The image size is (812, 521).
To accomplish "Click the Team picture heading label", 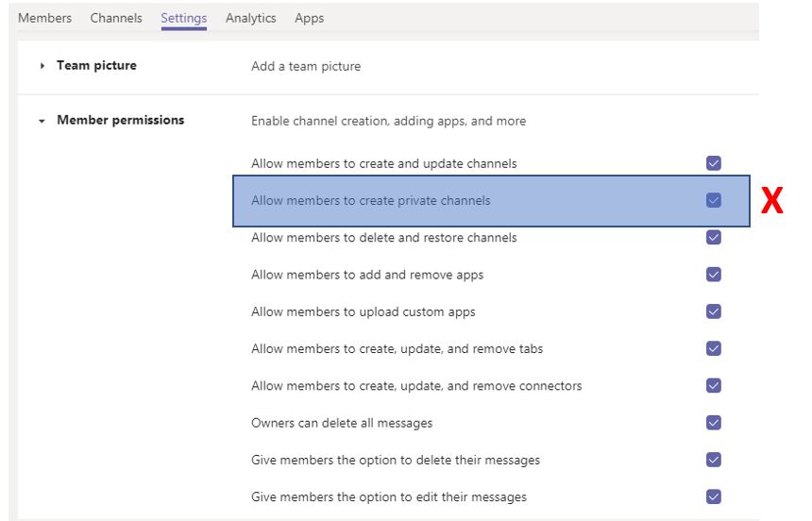I will (96, 65).
